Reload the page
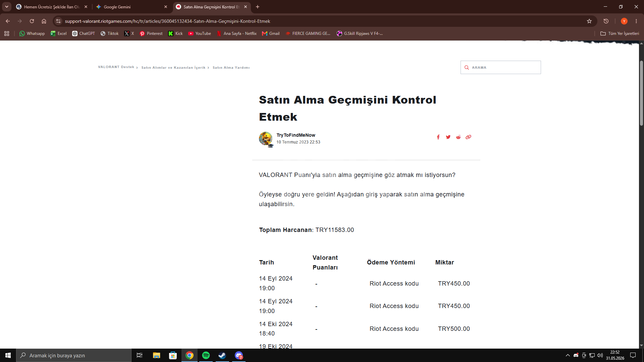The width and height of the screenshot is (644, 362). [x=32, y=21]
